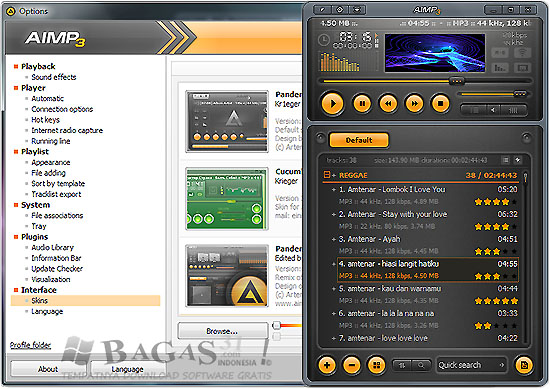Viewport: 550px width, 389px height.
Task: Click the skin hue slider handle
Action: click(x=277, y=326)
